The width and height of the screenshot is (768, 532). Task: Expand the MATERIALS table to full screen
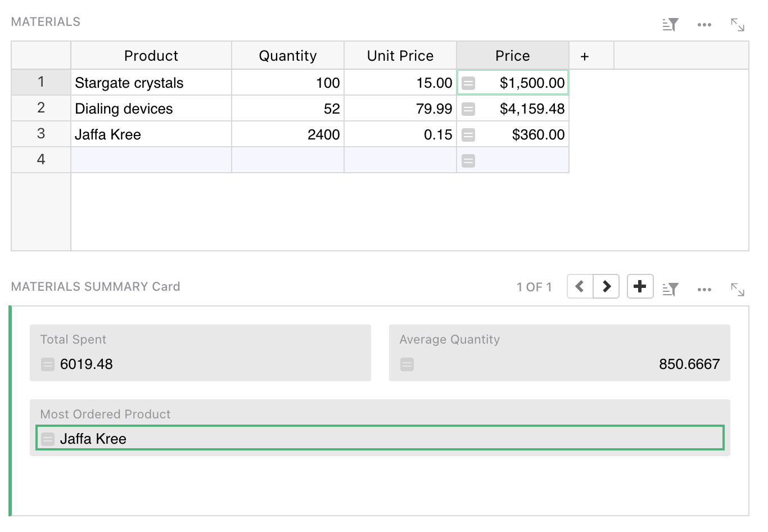click(738, 25)
